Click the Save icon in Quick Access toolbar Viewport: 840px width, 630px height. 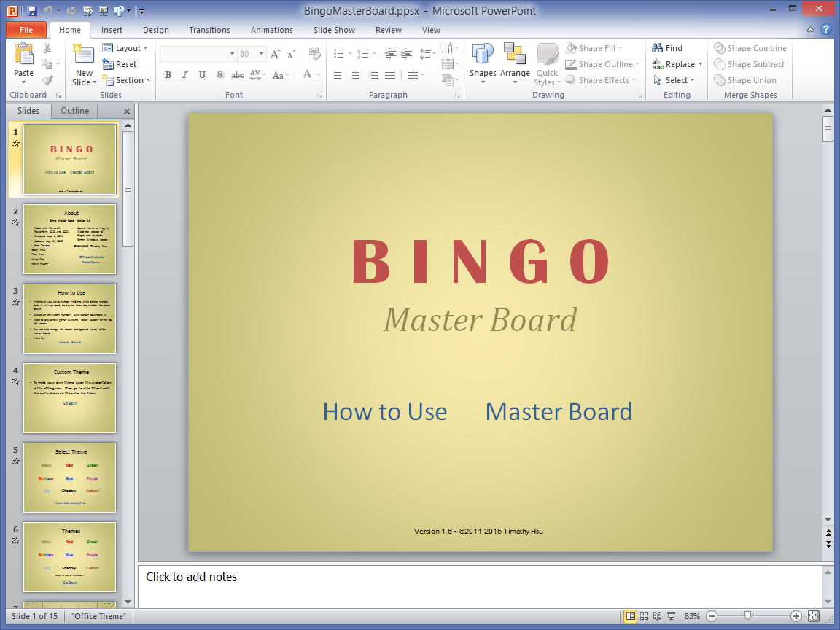coord(31,10)
